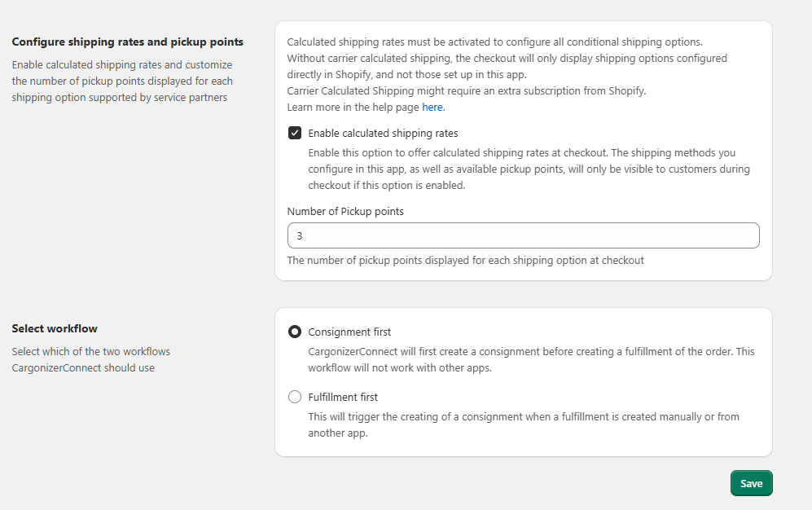Click the "Number of Pickup points" field label

coord(345,211)
